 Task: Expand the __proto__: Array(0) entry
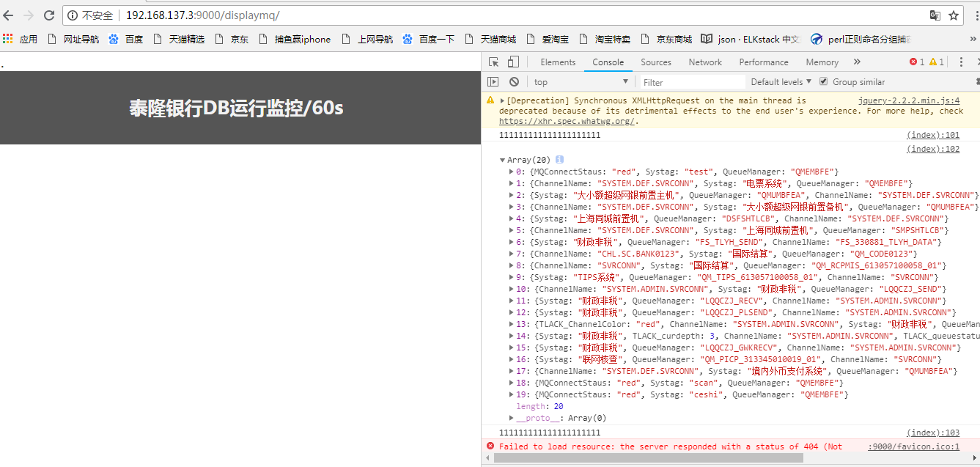512,418
